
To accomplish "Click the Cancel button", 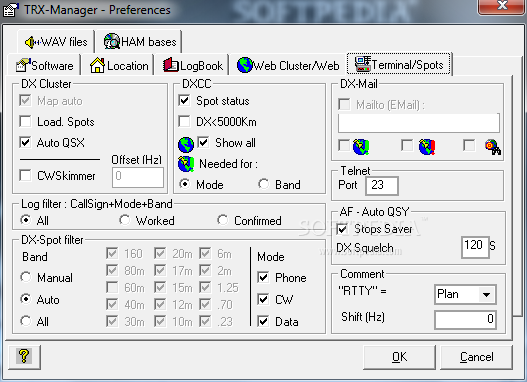I will [476, 357].
